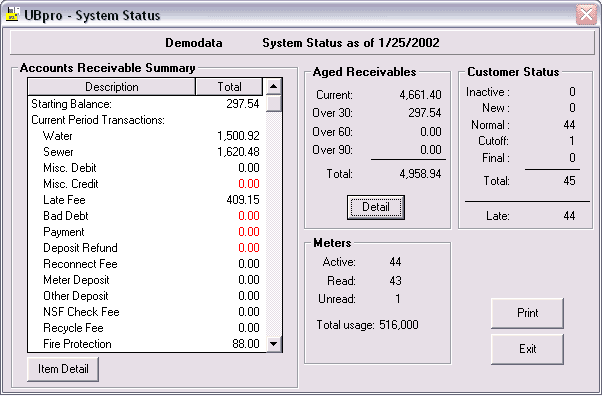The image size is (602, 396).
Task: Click the Unread meters label
Action: point(337,299)
